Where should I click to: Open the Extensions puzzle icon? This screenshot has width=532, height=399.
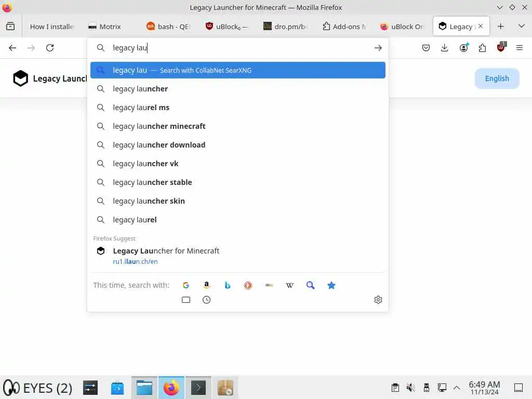[482, 48]
